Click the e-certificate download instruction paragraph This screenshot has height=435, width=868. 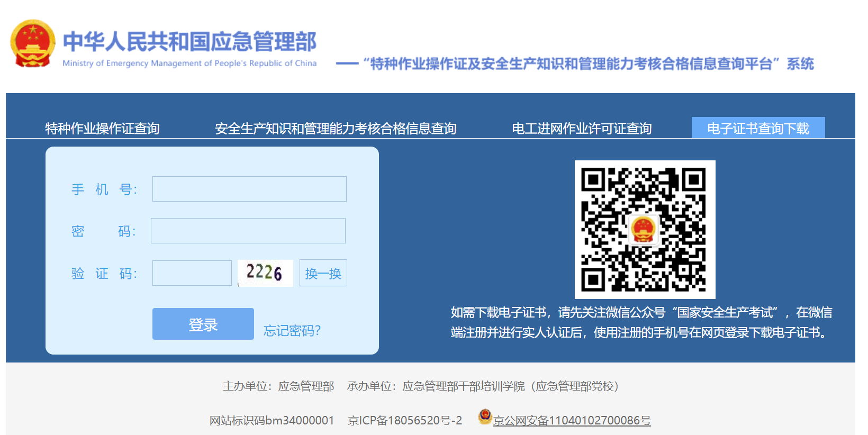(x=641, y=322)
